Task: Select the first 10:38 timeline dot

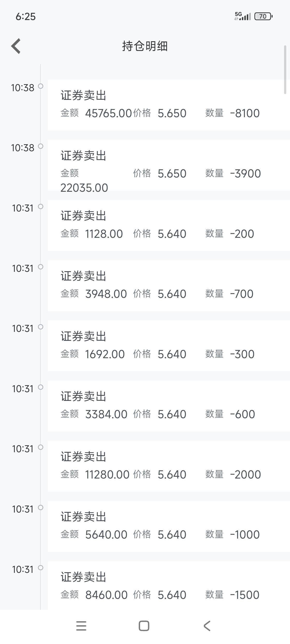Action: [x=41, y=86]
